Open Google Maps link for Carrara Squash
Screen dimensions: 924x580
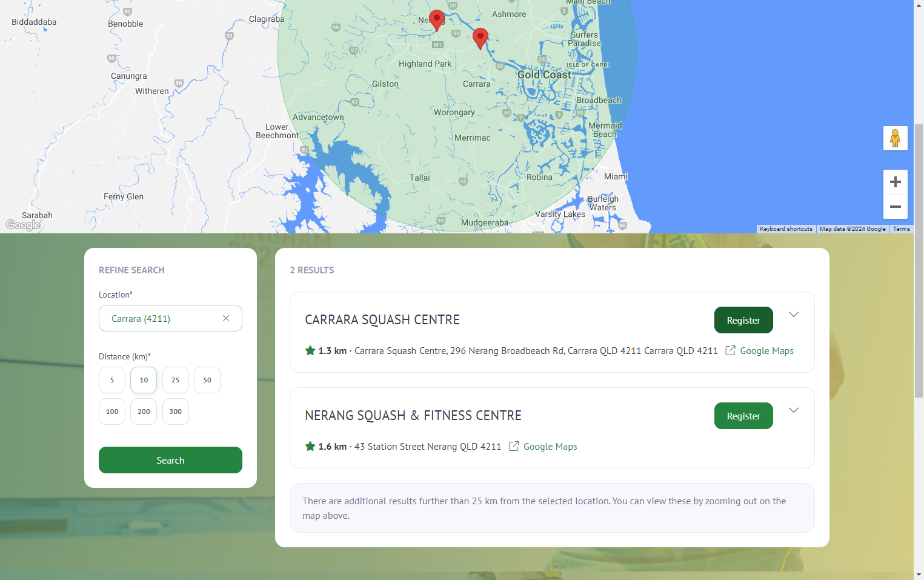click(766, 350)
